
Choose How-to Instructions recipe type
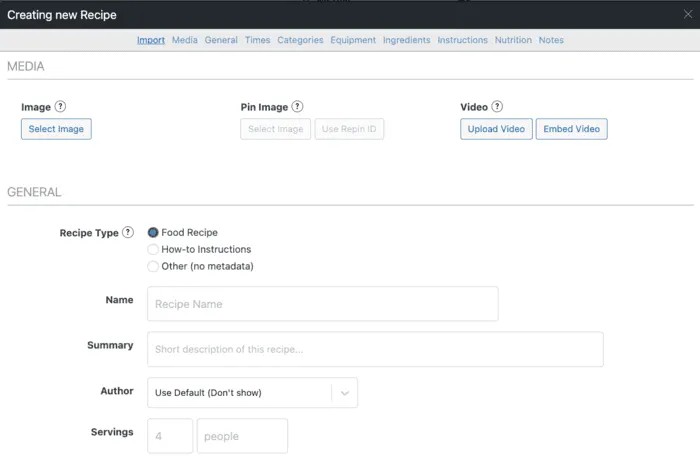tap(153, 249)
